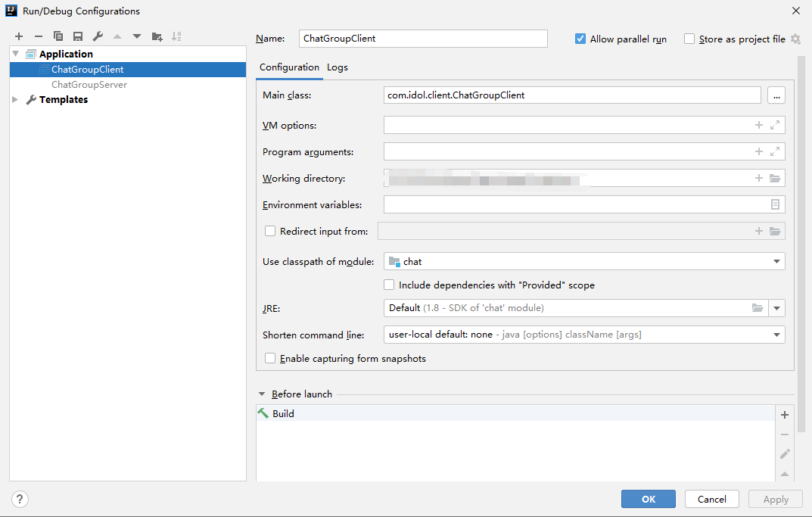The image size is (812, 517).
Task: Open the JRE dropdown arrow
Action: 776,308
